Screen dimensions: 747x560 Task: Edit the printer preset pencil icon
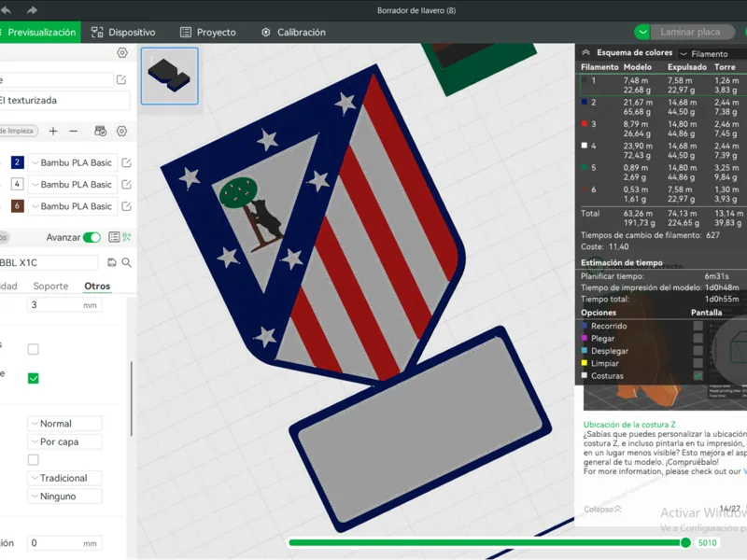click(x=121, y=79)
